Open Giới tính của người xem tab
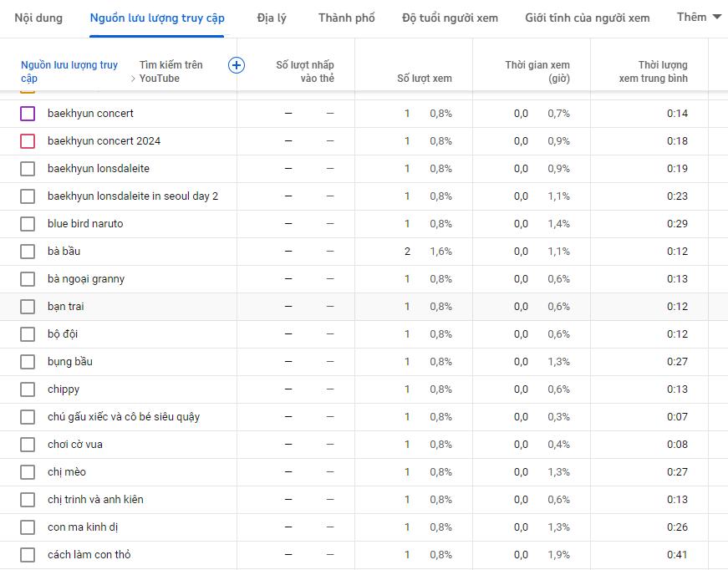 click(x=587, y=18)
